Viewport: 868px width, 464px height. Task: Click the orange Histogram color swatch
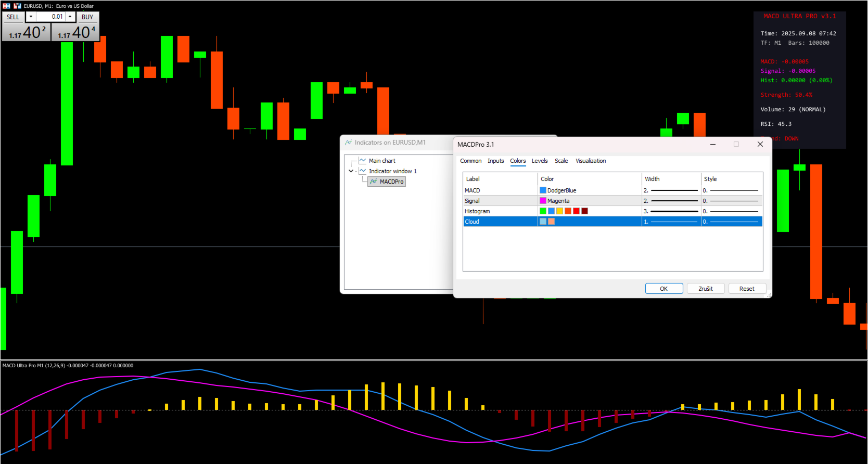(568, 211)
